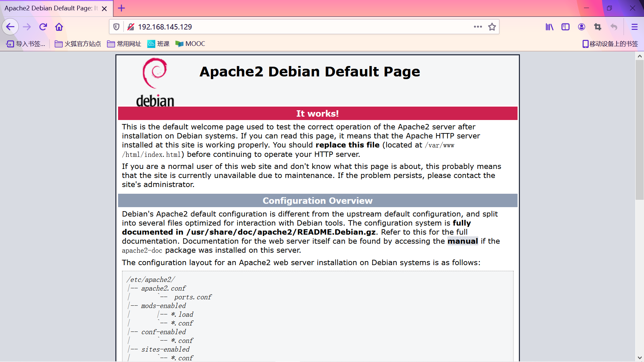Open 常用网址 bookmarks folder
The height and width of the screenshot is (362, 644).
click(124, 44)
